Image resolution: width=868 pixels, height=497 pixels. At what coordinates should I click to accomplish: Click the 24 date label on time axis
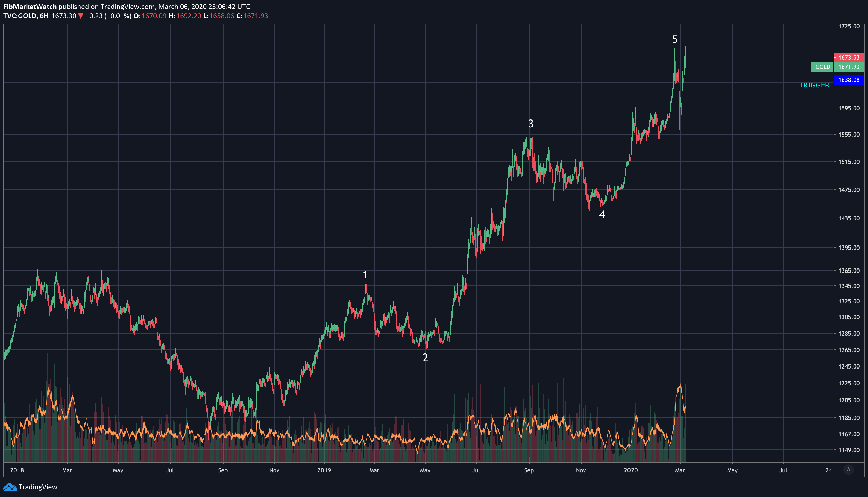(x=828, y=470)
